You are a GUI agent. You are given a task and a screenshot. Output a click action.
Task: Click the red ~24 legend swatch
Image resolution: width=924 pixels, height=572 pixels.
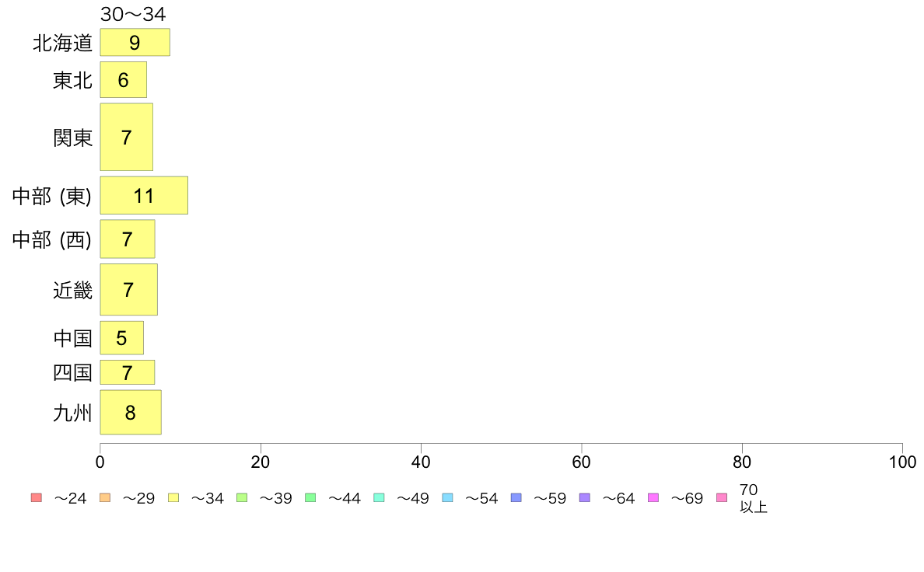point(37,497)
